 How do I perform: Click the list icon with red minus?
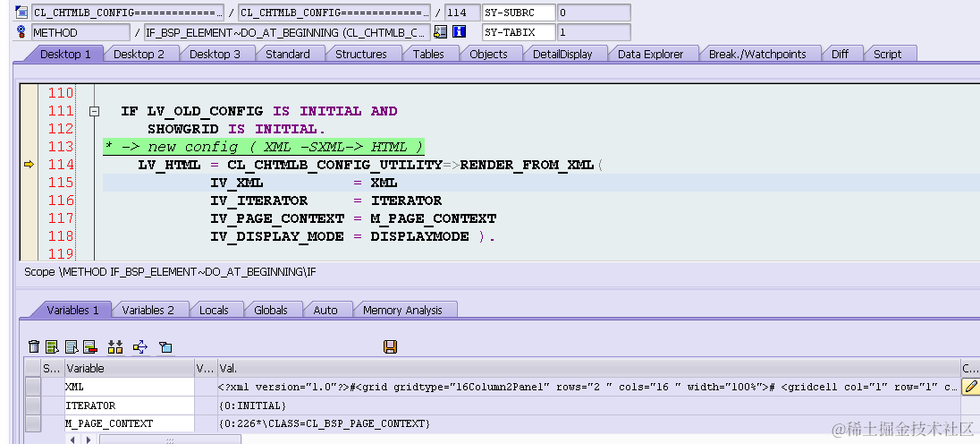tap(90, 346)
